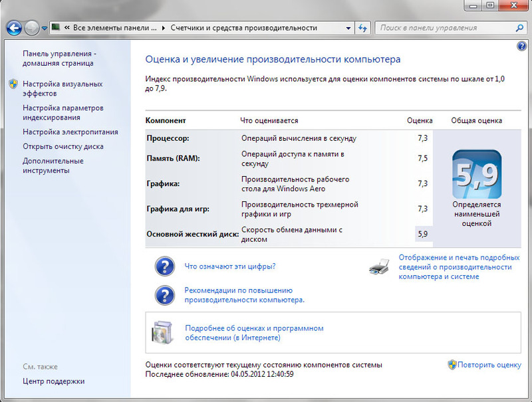Click the software box icon near 'Подробнее об оценках'
The image size is (532, 402).
pyautogui.click(x=163, y=333)
